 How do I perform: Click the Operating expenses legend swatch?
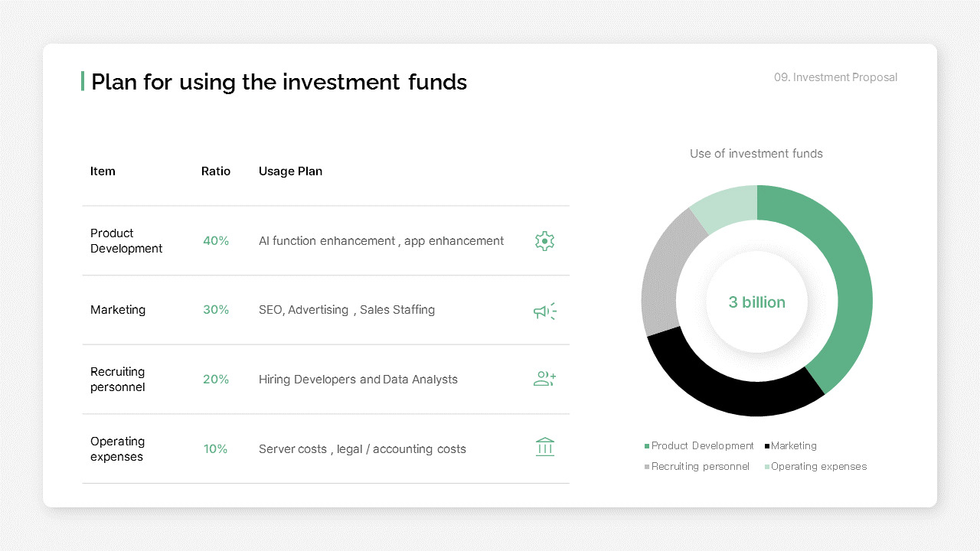click(x=766, y=467)
